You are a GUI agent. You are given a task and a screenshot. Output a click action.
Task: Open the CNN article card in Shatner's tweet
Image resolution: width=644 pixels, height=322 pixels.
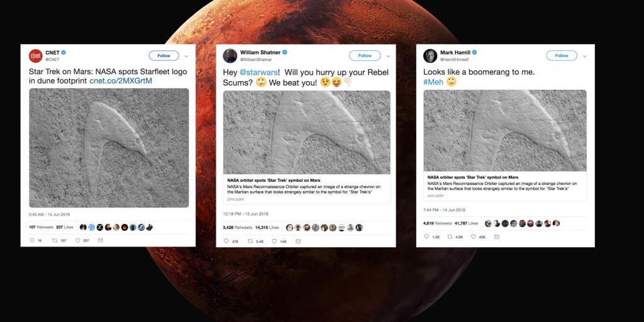pos(307,189)
